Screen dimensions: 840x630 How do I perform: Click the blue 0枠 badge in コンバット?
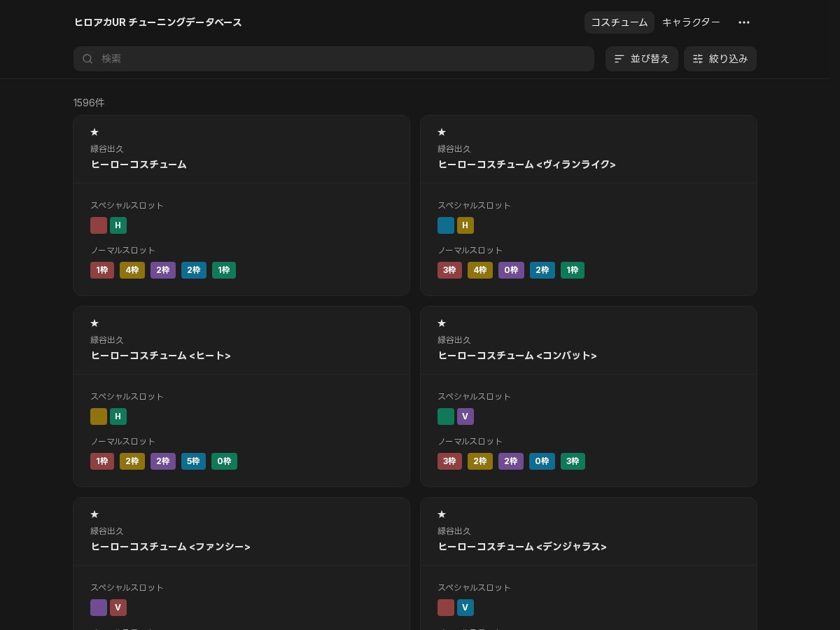point(542,461)
